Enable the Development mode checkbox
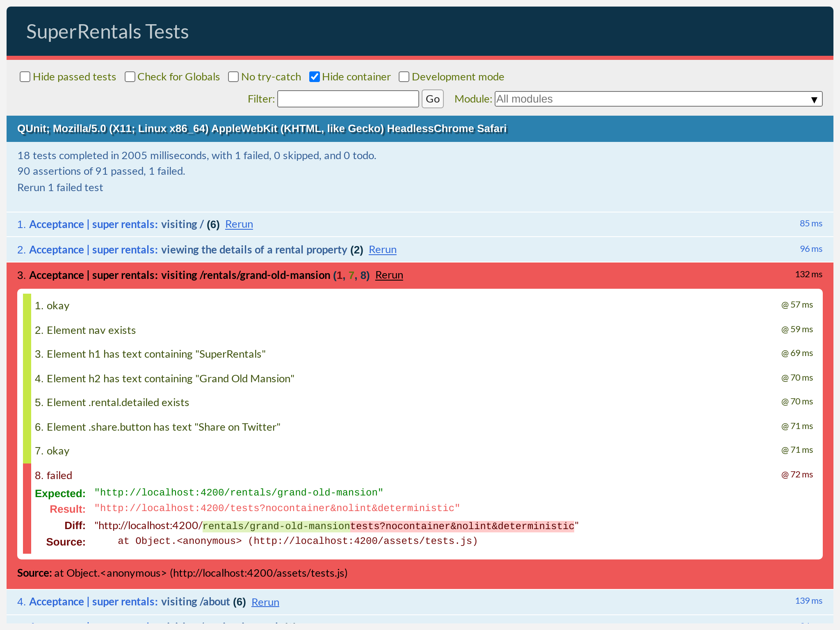Screen dimensions: 840x630 pyautogui.click(x=404, y=77)
